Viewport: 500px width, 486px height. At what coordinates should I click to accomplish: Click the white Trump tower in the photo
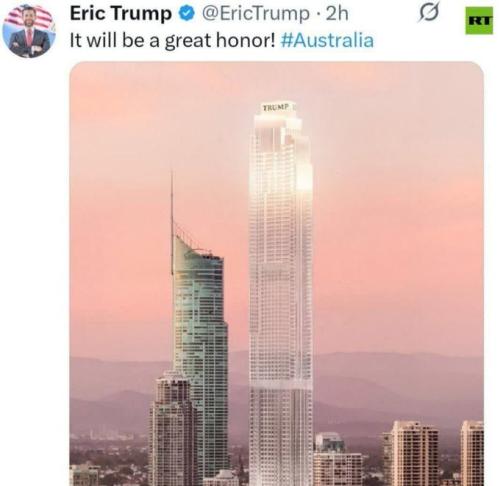pyautogui.click(x=281, y=293)
